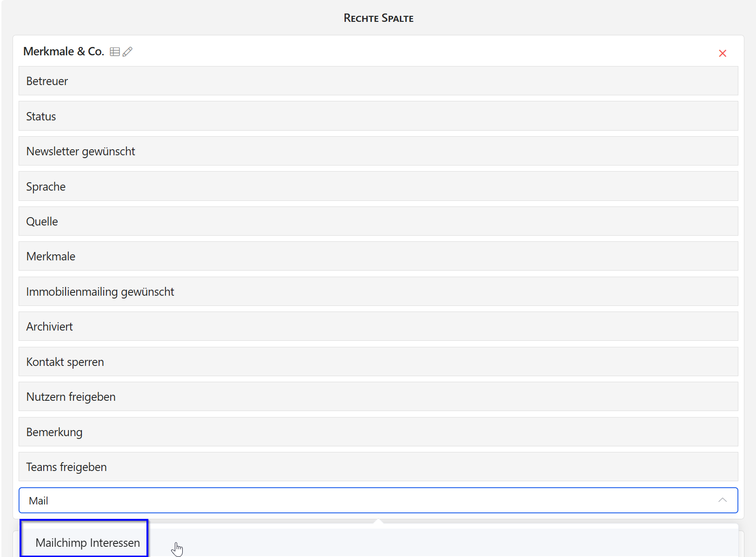Image resolution: width=756 pixels, height=557 pixels.
Task: Select the Kontakt sperren field row
Action: click(x=378, y=362)
